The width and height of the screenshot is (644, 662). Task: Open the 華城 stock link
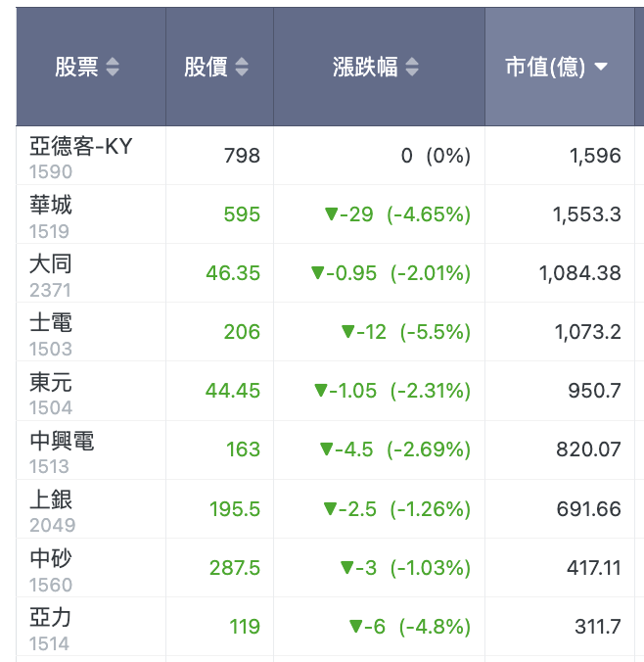click(x=51, y=205)
